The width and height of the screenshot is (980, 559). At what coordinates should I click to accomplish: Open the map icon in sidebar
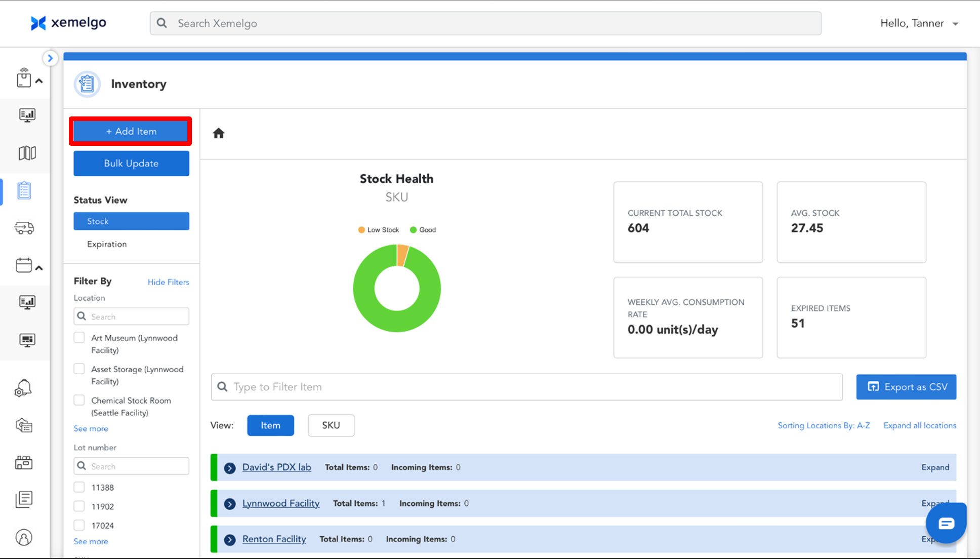click(x=27, y=153)
